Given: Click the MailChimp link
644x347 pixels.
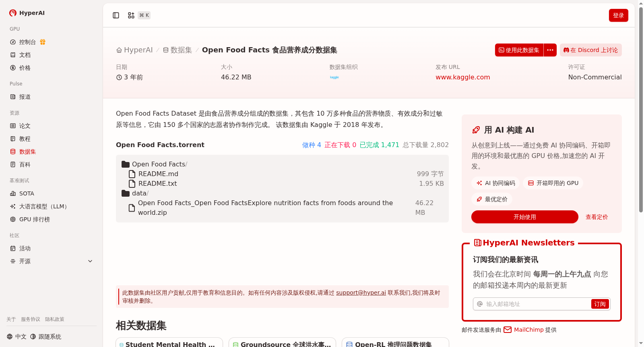Looking at the screenshot, I should click(x=528, y=330).
